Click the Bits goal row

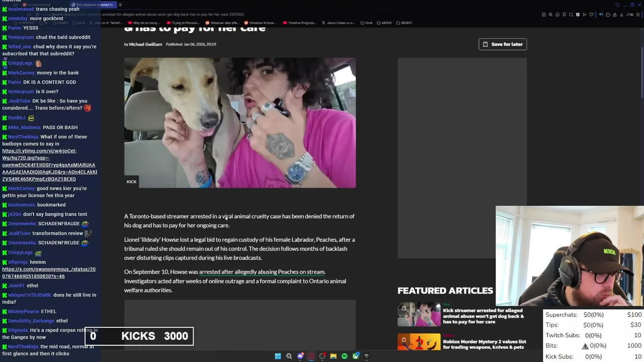point(594,346)
